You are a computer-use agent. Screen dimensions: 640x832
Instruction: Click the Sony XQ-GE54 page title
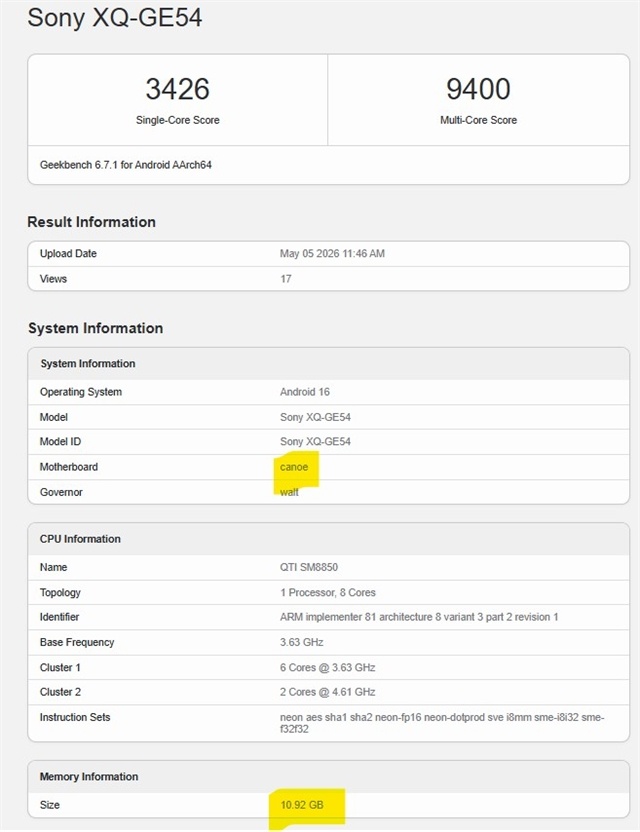coord(115,18)
